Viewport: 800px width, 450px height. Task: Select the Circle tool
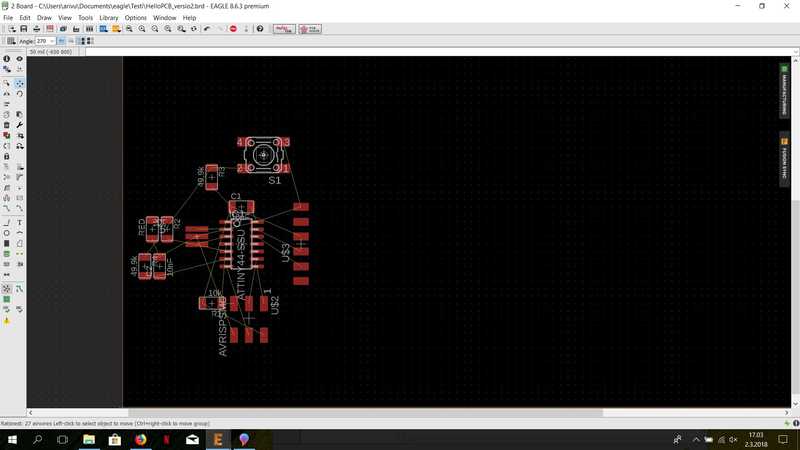pyautogui.click(x=7, y=233)
